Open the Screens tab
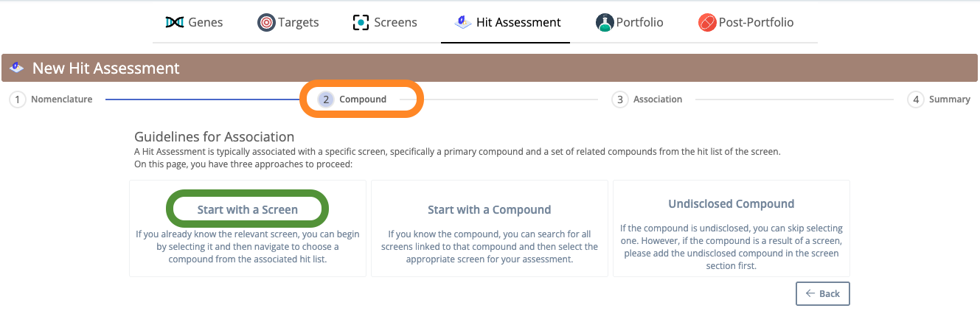This screenshot has height=311, width=980. pos(385,22)
